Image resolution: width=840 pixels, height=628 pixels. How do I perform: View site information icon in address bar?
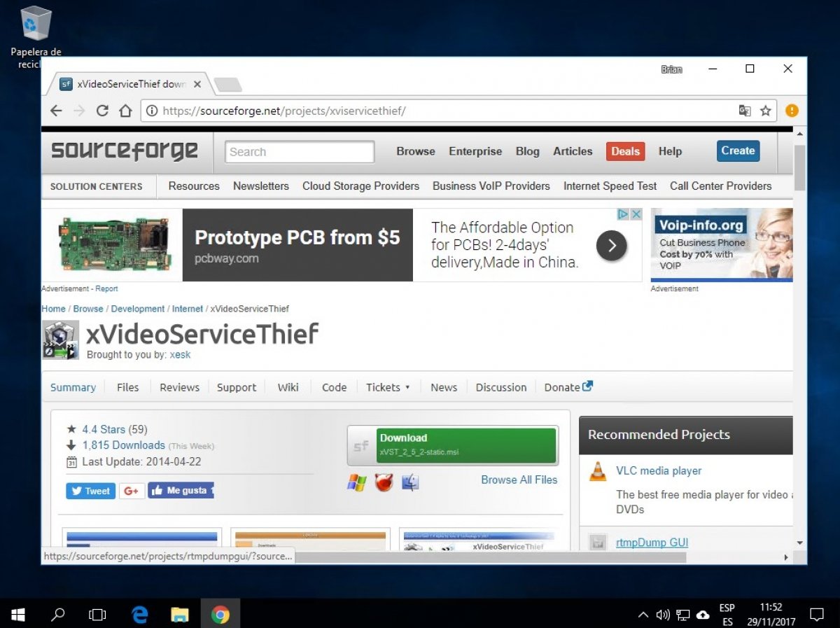point(151,111)
